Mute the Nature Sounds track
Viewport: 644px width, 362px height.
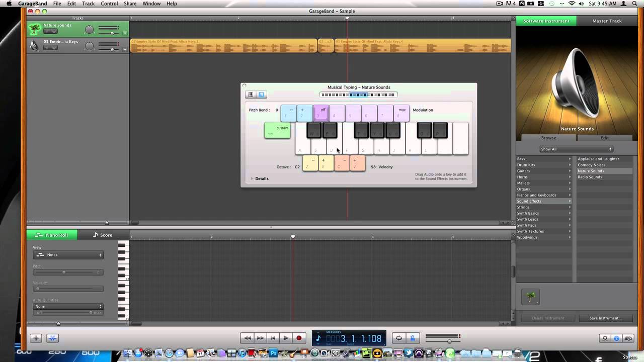coord(47,32)
